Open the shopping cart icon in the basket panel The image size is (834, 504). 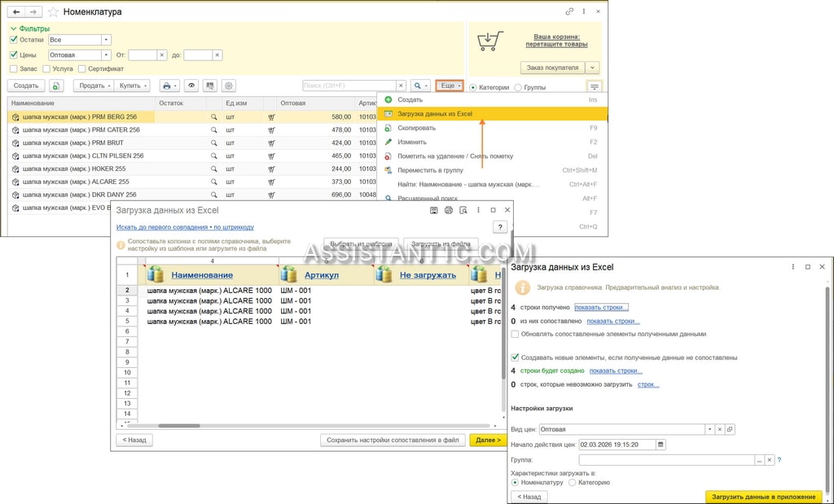coord(489,41)
